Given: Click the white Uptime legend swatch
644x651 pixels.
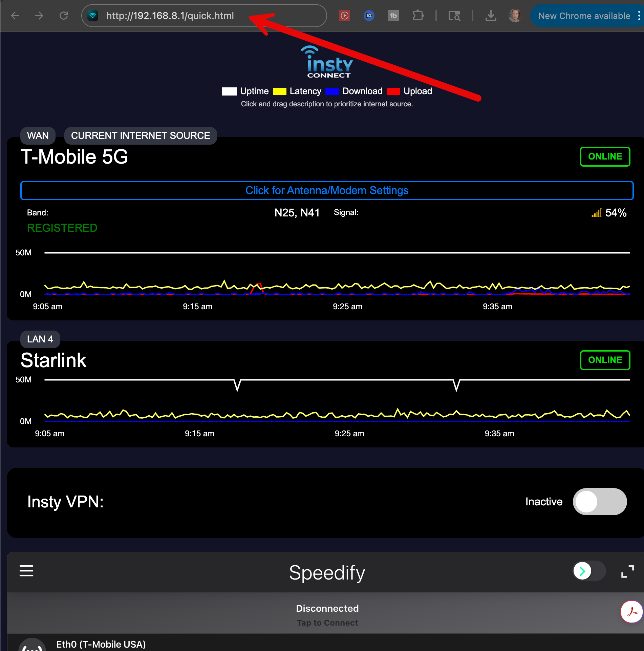Looking at the screenshot, I should pyautogui.click(x=229, y=91).
